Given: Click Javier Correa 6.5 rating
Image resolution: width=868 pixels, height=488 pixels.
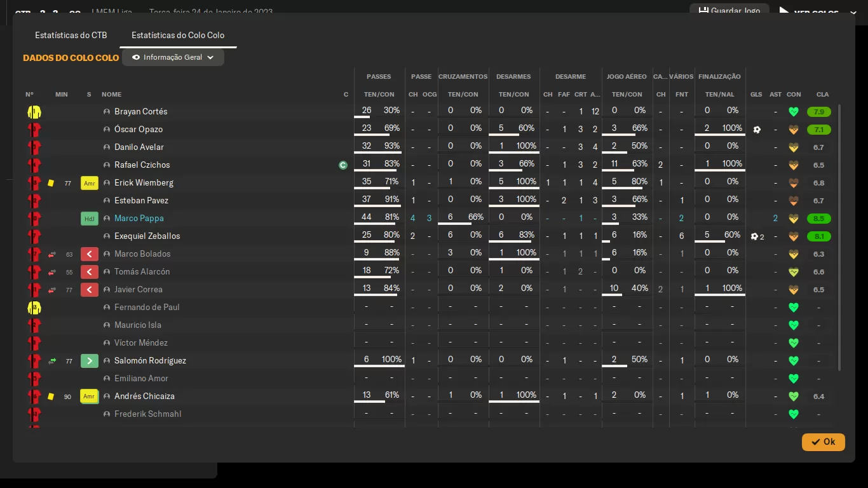Looking at the screenshot, I should 818,290.
